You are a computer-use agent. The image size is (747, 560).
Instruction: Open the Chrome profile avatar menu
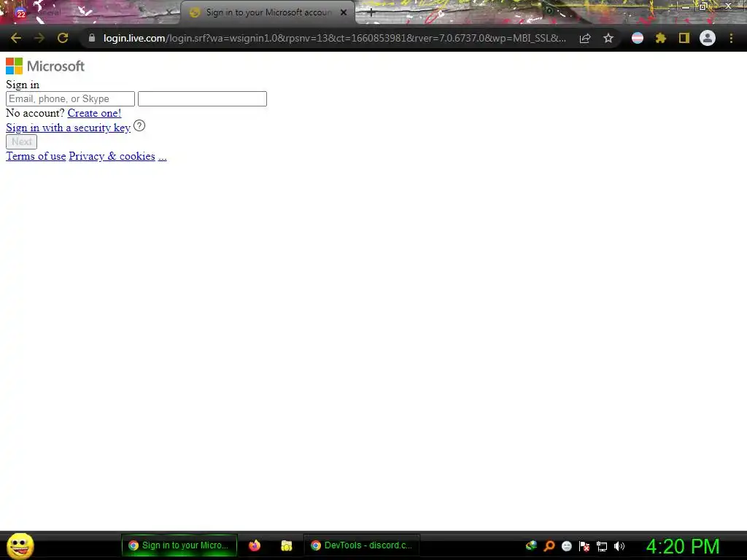point(708,38)
